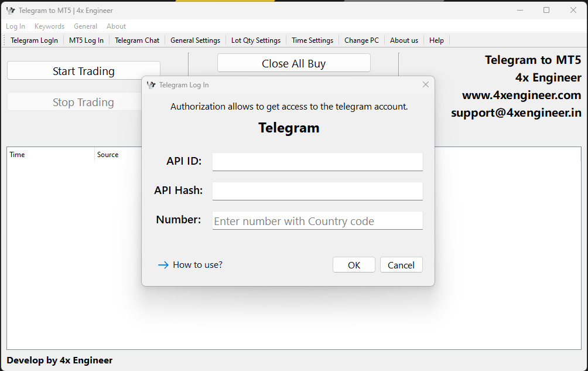Click the Start Trading button

[x=84, y=70]
